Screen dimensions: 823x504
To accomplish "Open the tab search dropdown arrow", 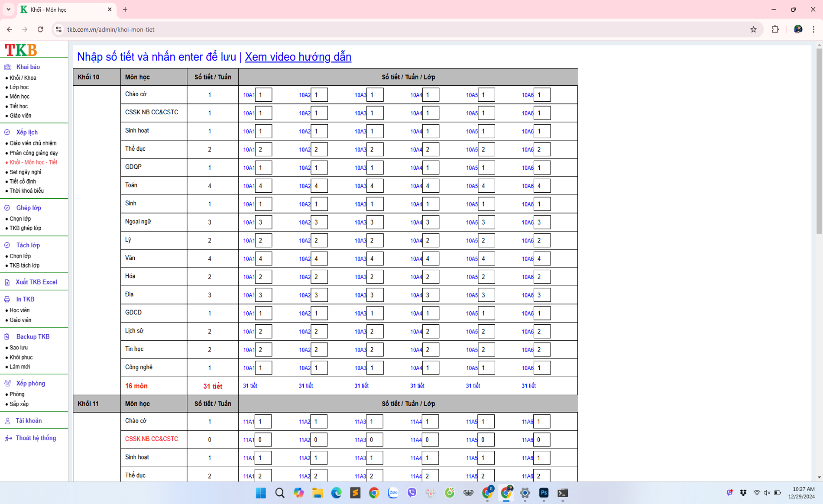I will pyautogui.click(x=8, y=9).
